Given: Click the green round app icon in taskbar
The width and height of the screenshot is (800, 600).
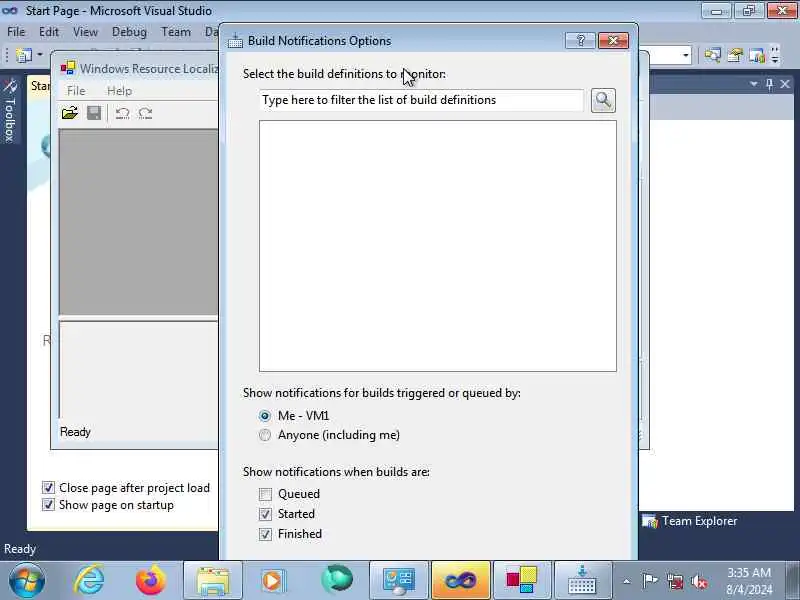Looking at the screenshot, I should (x=337, y=580).
